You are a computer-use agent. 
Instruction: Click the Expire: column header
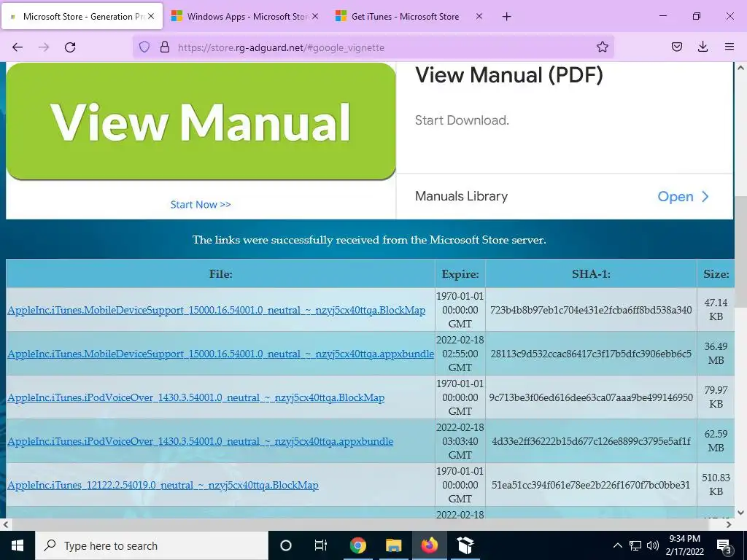pos(460,274)
